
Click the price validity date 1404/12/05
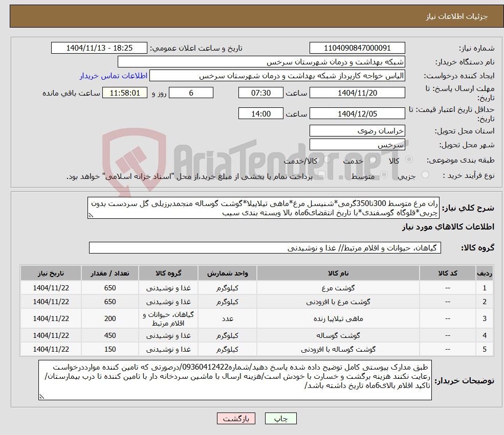[x=357, y=113]
